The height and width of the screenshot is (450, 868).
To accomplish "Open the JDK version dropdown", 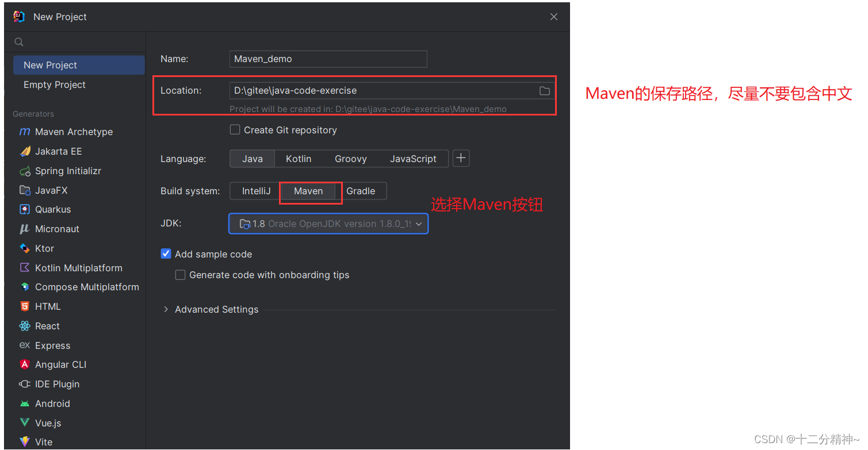I will (328, 224).
